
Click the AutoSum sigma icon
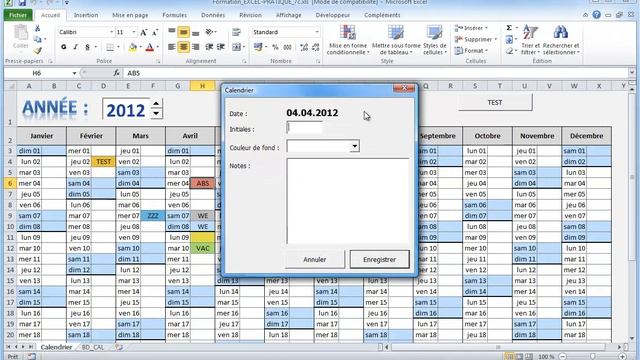tap(509, 28)
